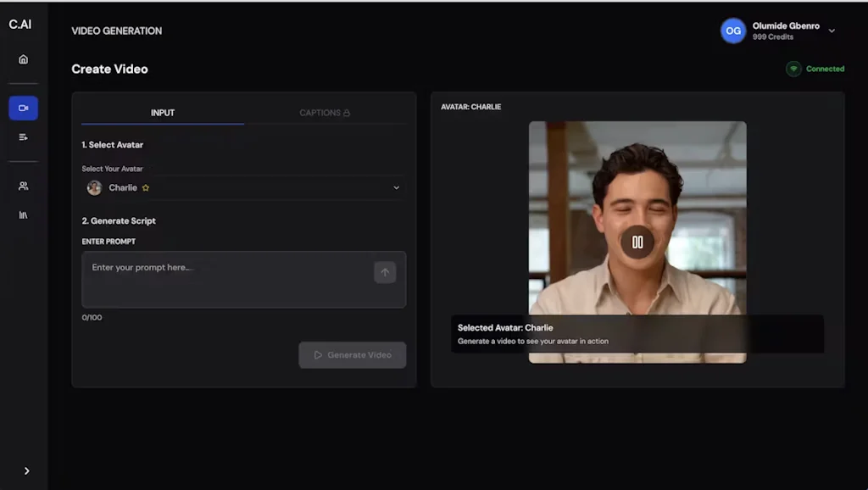Open the OG profile avatar icon
The image size is (868, 490).
pos(732,31)
